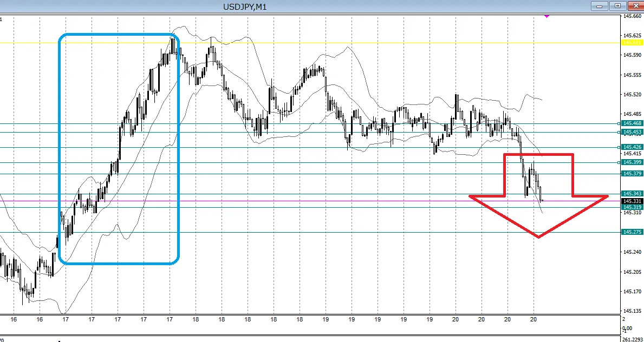This screenshot has height=342, width=644.
Task: Click the 145.170 price scale value
Action: pyautogui.click(x=633, y=292)
